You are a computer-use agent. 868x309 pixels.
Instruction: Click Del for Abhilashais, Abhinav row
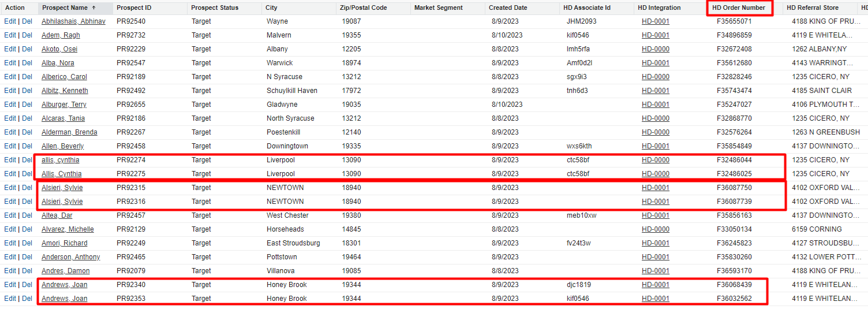27,21
